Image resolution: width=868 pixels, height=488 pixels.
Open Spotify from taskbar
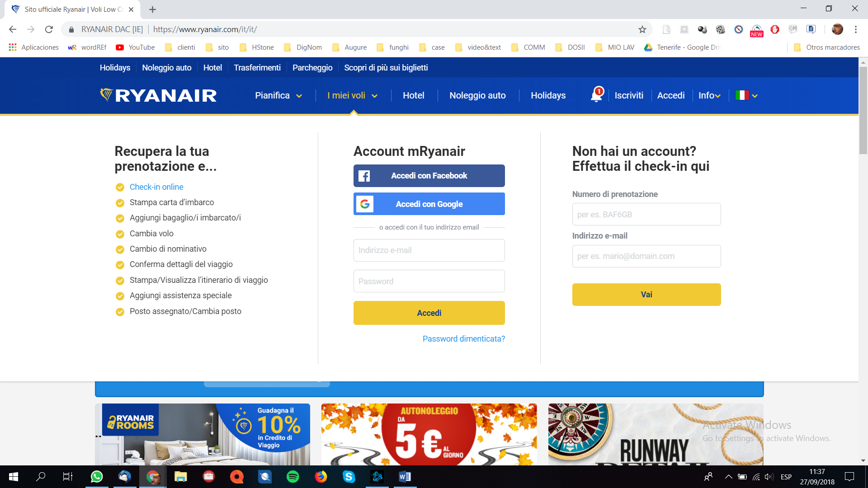coord(293,477)
